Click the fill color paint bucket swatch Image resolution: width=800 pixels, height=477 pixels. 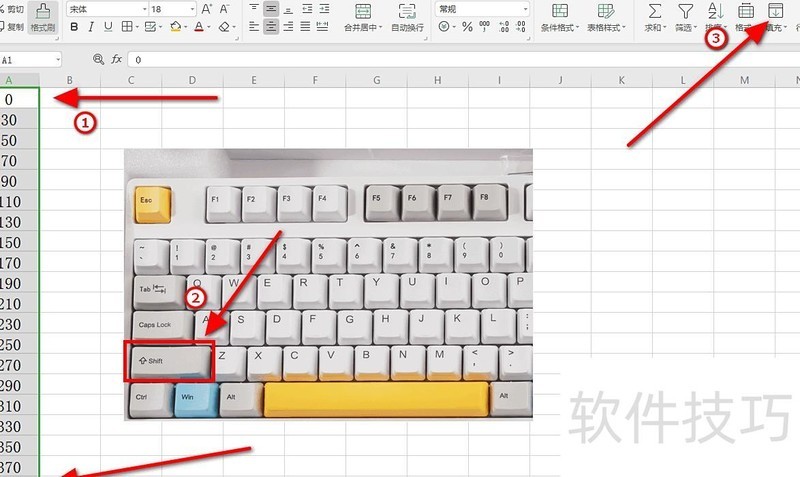click(175, 27)
